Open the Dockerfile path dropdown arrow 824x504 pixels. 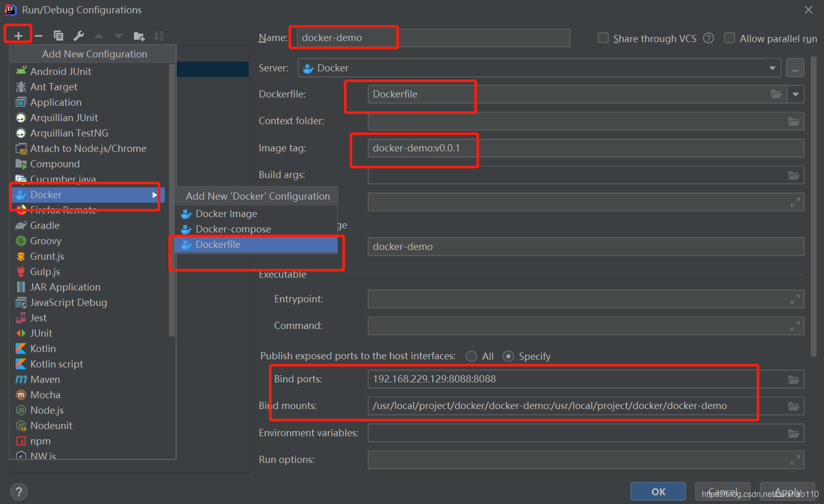click(795, 94)
